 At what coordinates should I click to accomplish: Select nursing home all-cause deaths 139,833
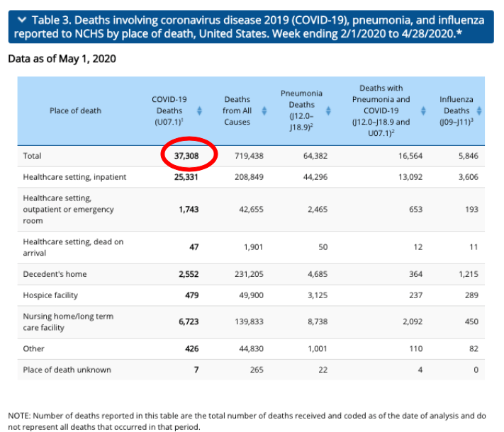point(249,322)
